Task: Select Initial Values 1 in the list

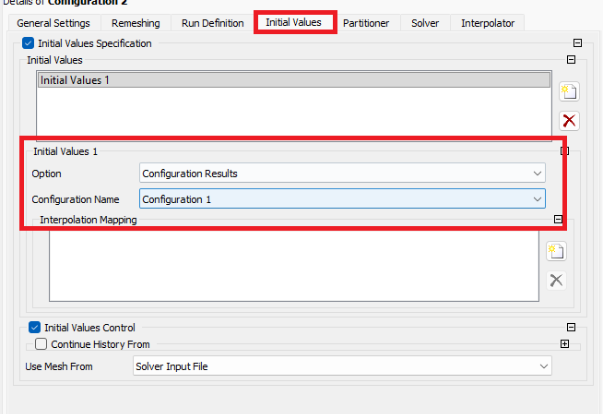Action: 293,80
